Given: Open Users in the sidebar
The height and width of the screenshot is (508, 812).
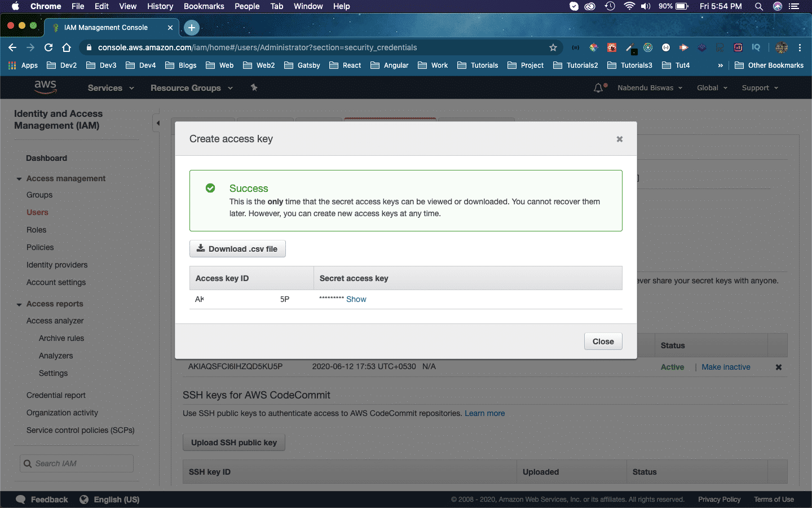Looking at the screenshot, I should [x=37, y=212].
